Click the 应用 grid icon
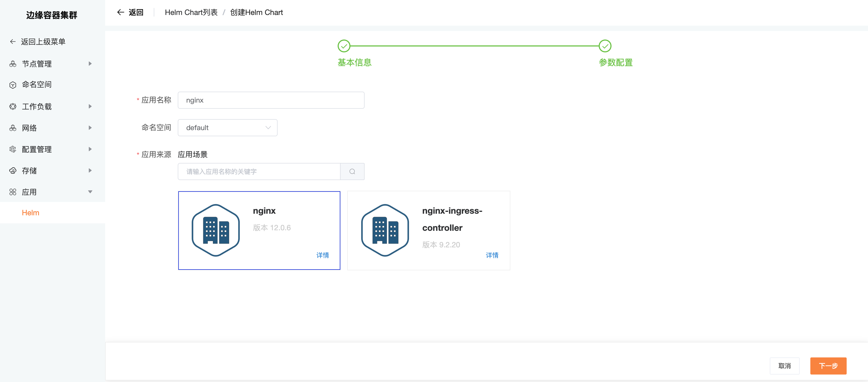 click(13, 192)
